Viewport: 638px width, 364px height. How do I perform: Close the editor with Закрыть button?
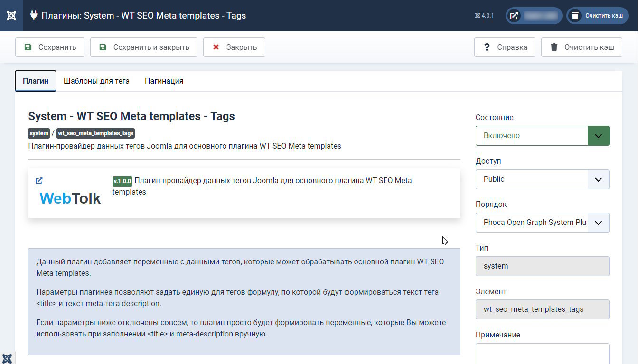point(234,47)
